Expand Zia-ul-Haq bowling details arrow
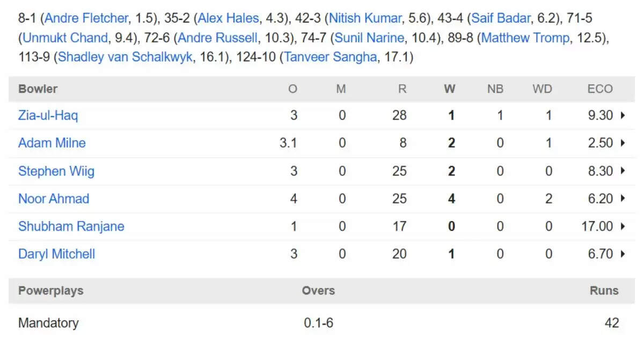644x338 pixels. point(623,115)
